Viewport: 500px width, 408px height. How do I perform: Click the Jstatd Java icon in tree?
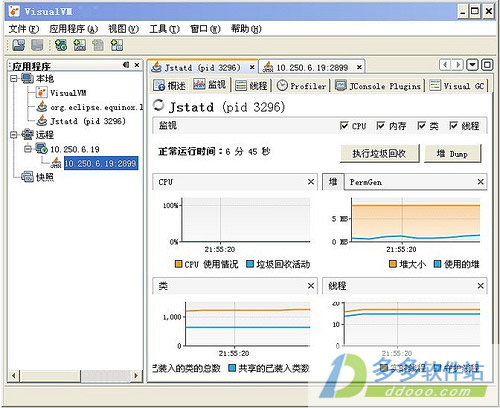click(x=42, y=120)
